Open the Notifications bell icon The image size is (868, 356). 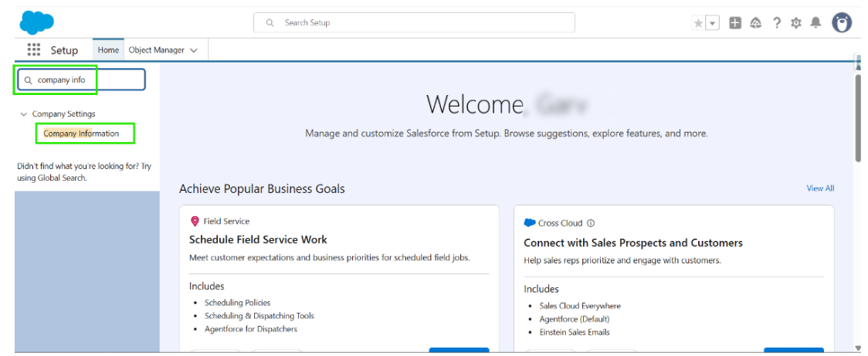click(x=815, y=23)
